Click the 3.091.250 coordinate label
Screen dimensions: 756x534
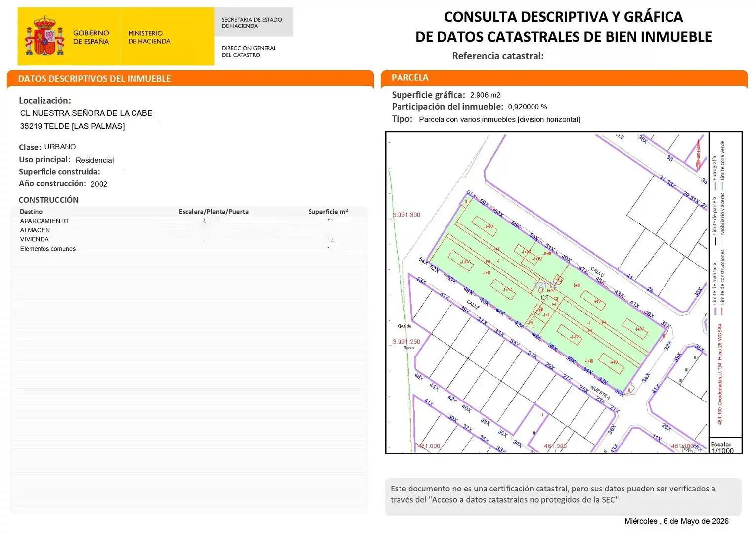coord(406,342)
